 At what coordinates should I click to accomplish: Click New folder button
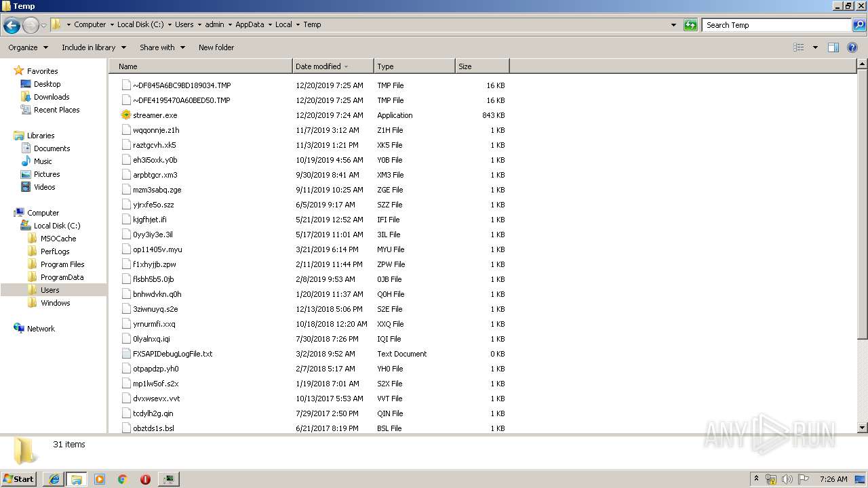216,47
